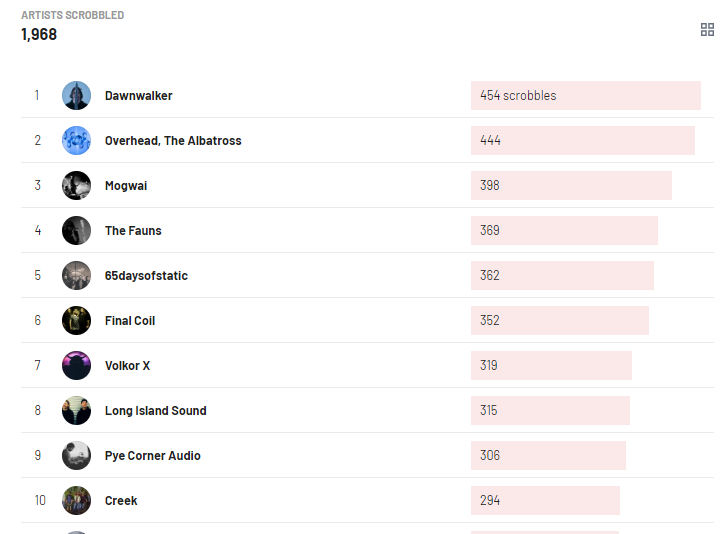Click Overhead, The Albatross avatar image
727x534 pixels.
(x=76, y=141)
